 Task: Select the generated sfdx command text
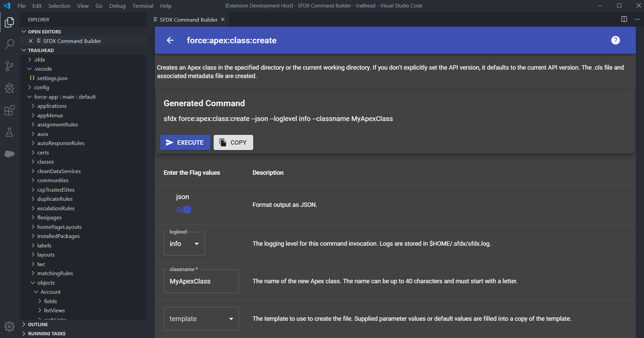point(278,119)
